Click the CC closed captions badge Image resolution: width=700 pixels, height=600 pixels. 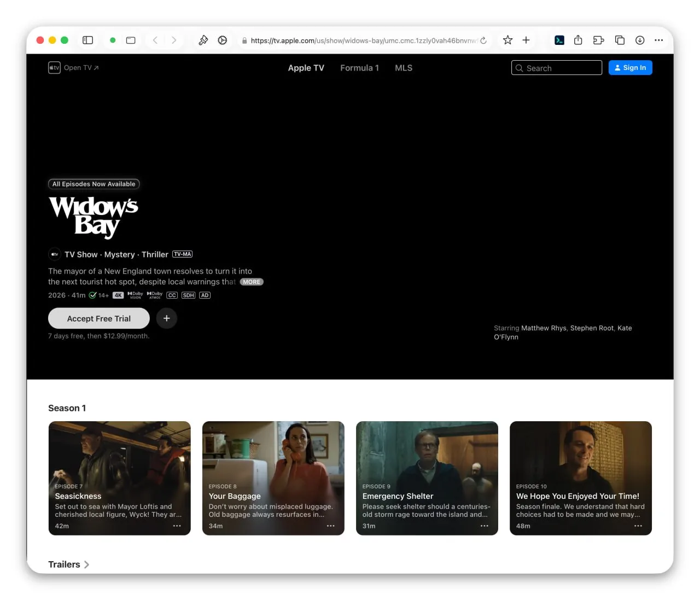(x=172, y=295)
